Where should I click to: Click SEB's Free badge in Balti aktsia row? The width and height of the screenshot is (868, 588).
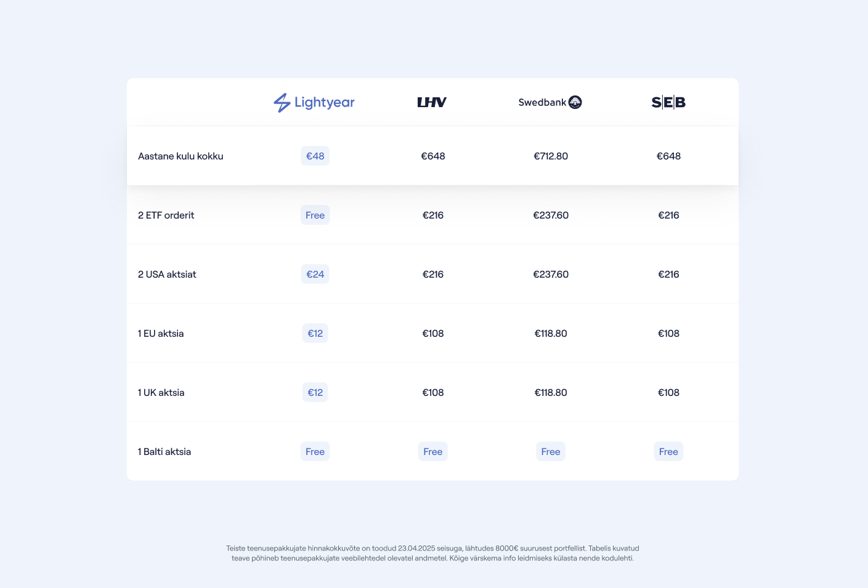668,452
